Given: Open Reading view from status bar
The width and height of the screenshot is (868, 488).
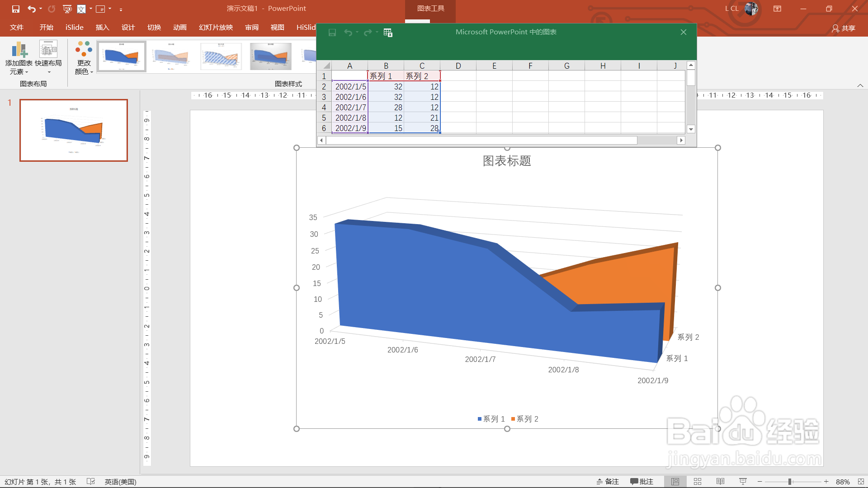Looking at the screenshot, I should 720,482.
